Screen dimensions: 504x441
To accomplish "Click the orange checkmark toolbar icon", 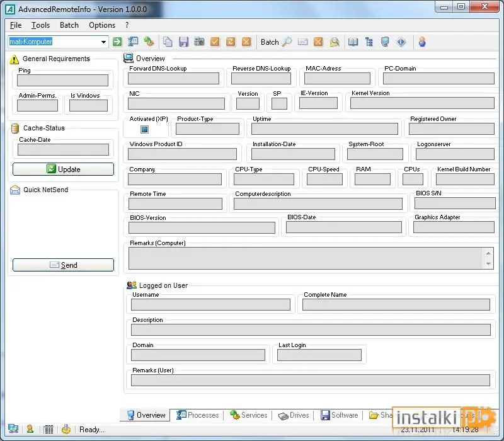I will click(215, 42).
